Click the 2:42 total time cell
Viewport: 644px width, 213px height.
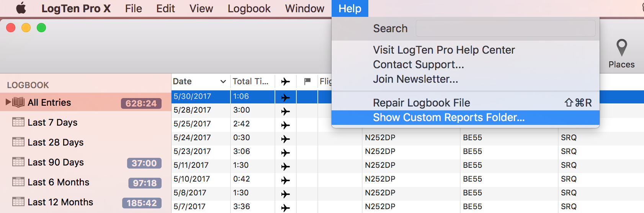(x=242, y=124)
